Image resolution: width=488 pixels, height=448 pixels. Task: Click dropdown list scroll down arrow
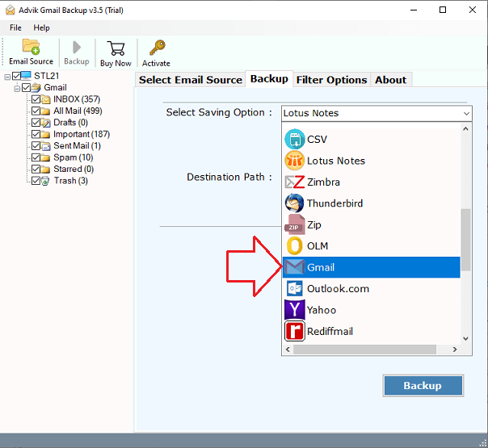465,338
